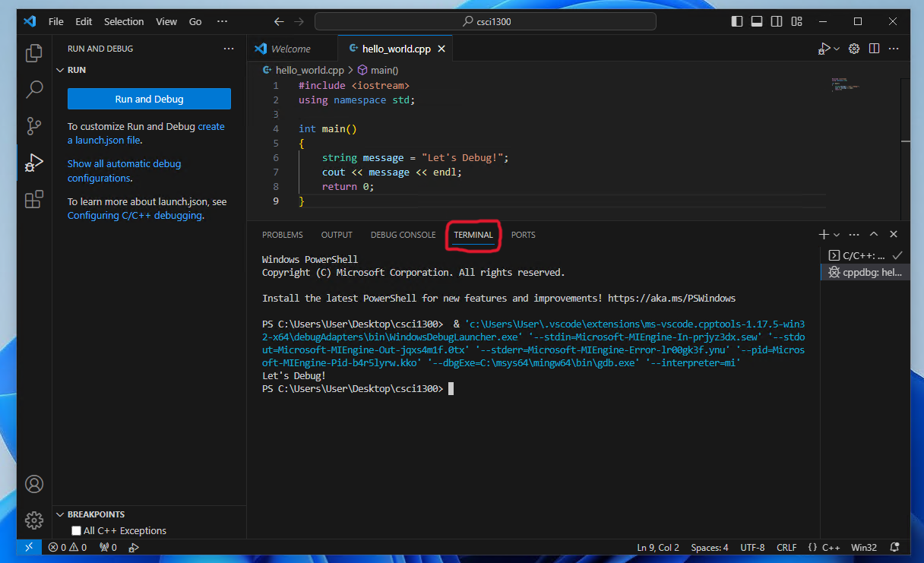Click create a launch.json file link
The image size is (924, 563).
(146, 134)
